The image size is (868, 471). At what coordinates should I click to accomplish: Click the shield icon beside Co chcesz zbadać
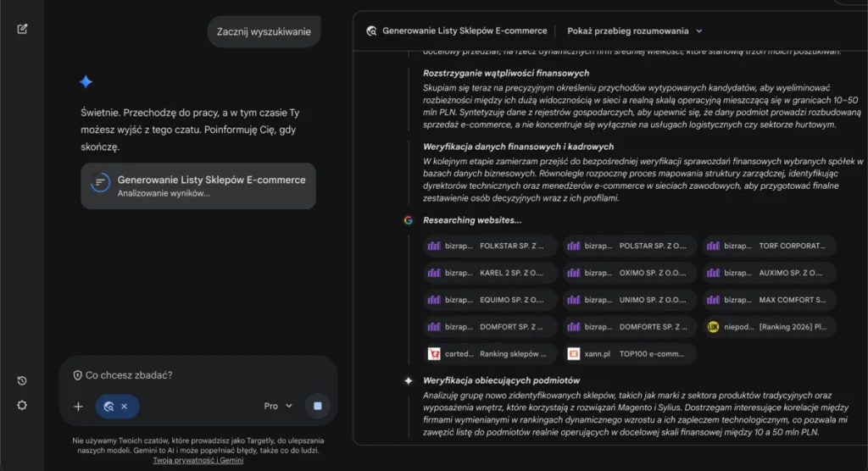[x=77, y=375]
